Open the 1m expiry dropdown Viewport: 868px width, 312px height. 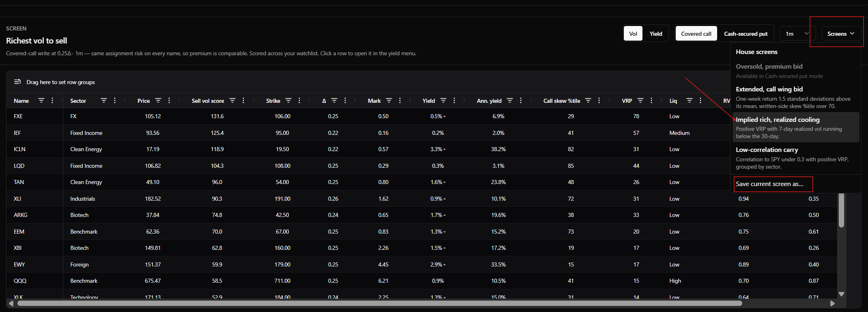[x=797, y=34]
